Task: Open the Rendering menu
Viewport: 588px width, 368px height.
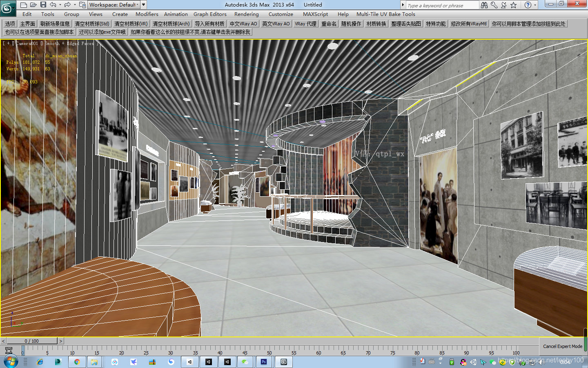Action: [x=246, y=14]
